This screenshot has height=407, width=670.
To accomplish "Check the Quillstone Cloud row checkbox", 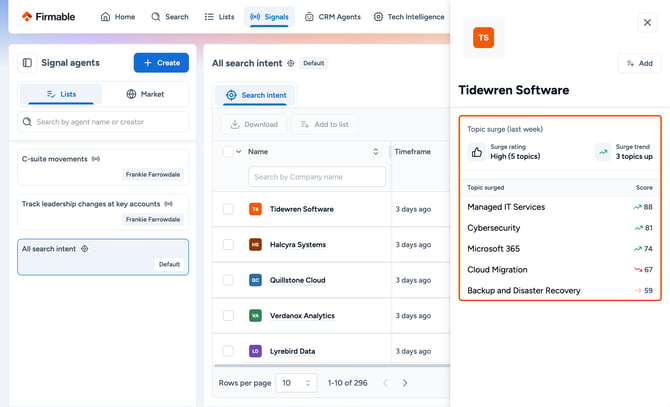I will click(228, 280).
